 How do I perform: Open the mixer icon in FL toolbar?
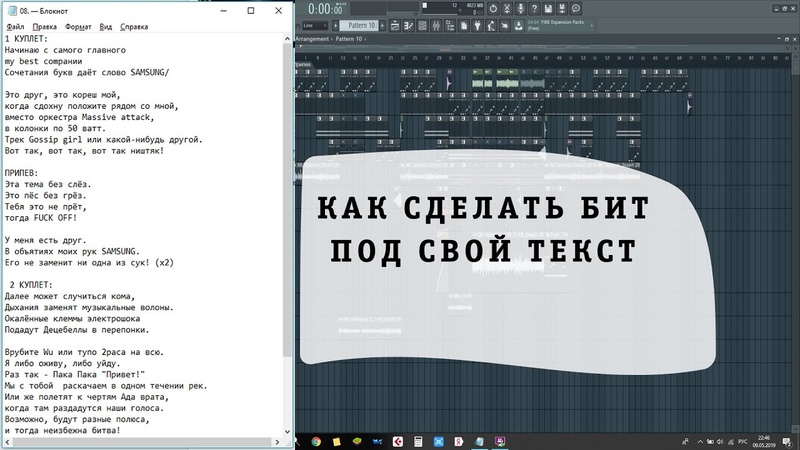click(437, 25)
